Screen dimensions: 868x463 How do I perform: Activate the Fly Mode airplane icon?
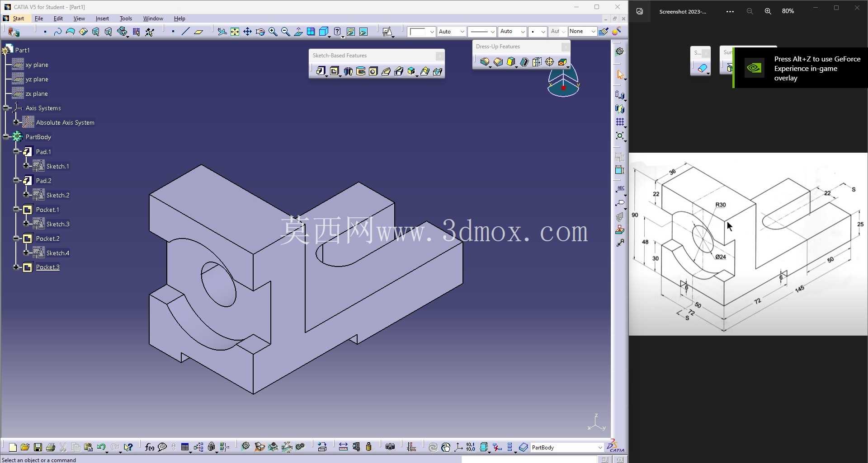coord(222,32)
